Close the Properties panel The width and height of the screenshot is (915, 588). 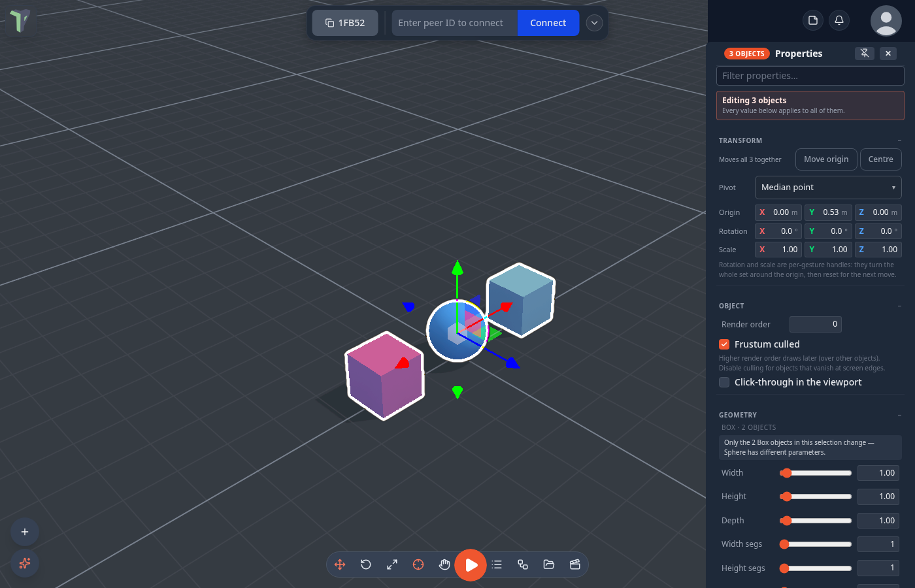(888, 54)
